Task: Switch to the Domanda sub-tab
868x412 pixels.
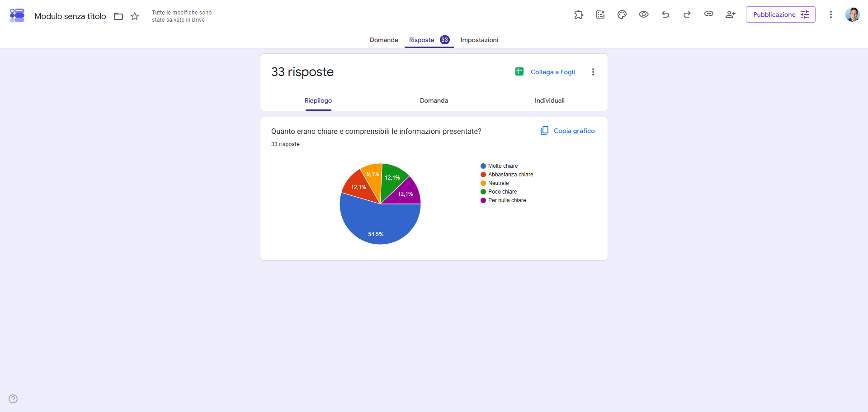Action: (x=434, y=100)
